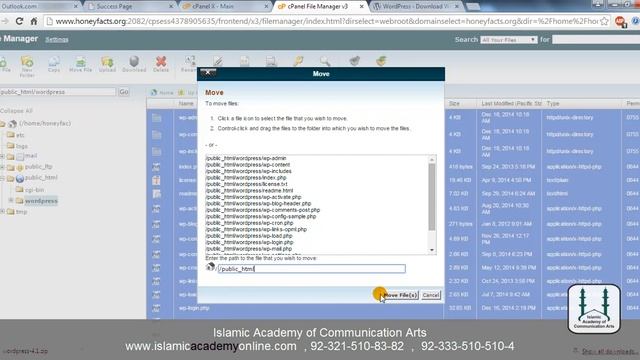Click the Go button beside path box

click(124, 92)
